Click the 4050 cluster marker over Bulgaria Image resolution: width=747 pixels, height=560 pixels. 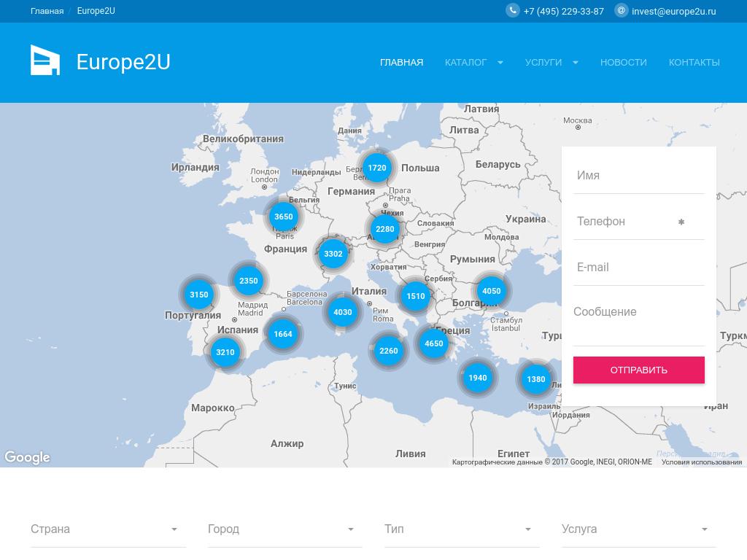point(492,291)
